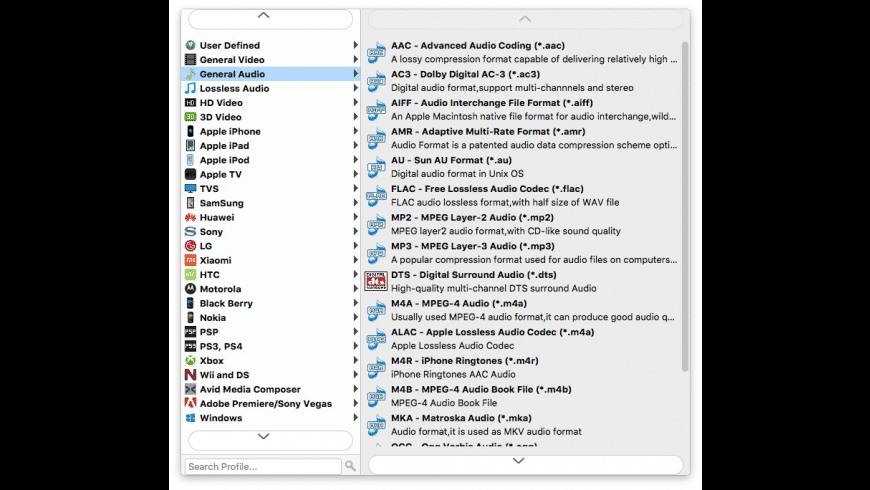Choose the AU Sun AU Format
The width and height of the screenshot is (870, 490).
[x=522, y=167]
